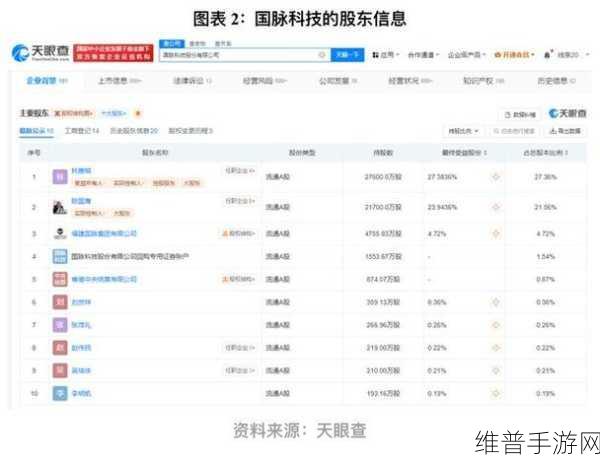Click the purple avatar in shareholder row 7
The image size is (600, 462).
point(60,325)
